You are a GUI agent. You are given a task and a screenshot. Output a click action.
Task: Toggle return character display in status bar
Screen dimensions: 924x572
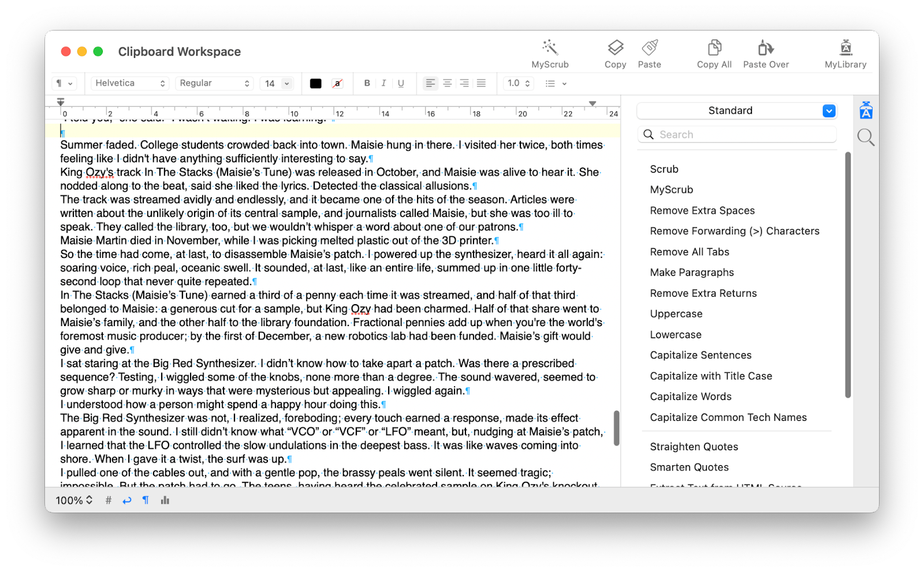click(126, 500)
